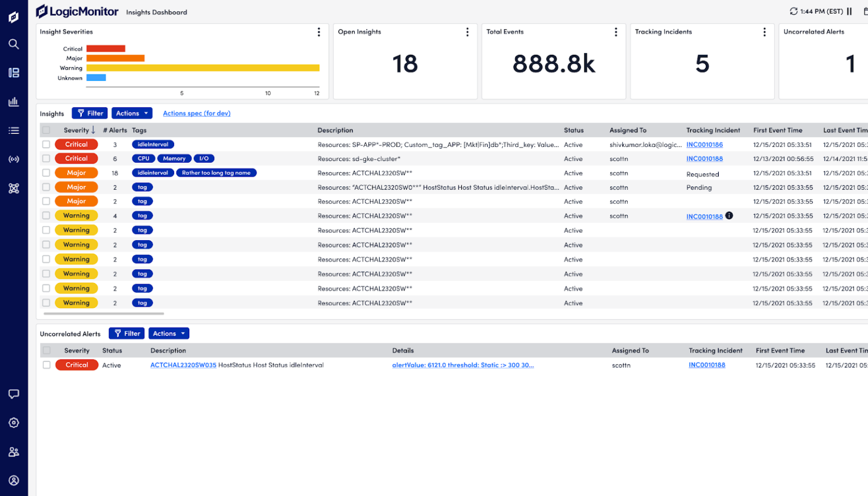This screenshot has width=868, height=496.
Task: Tick the checkbox for the Critical uncorrelated alert
Action: pos(47,365)
